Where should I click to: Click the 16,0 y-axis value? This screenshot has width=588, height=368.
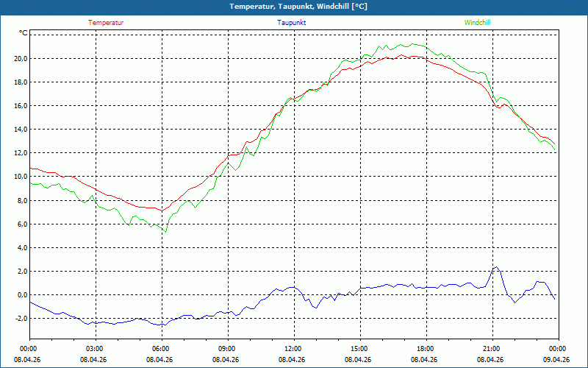tap(21, 106)
